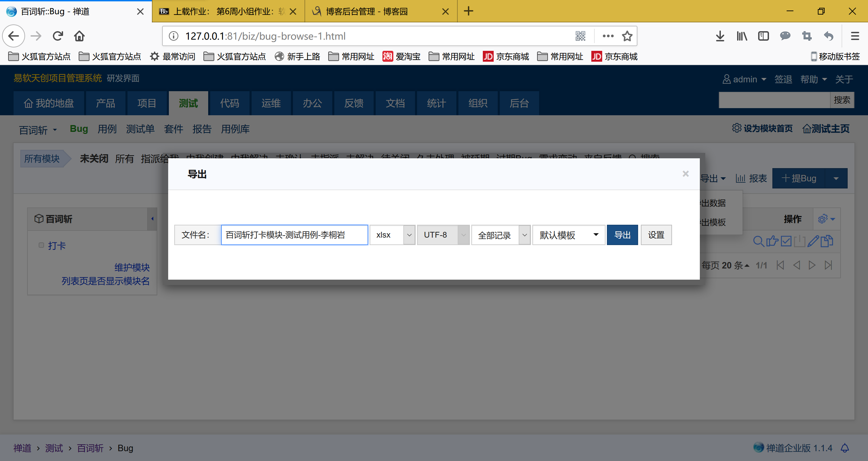Click the 维护模块 link
The image size is (868, 461).
tap(132, 267)
